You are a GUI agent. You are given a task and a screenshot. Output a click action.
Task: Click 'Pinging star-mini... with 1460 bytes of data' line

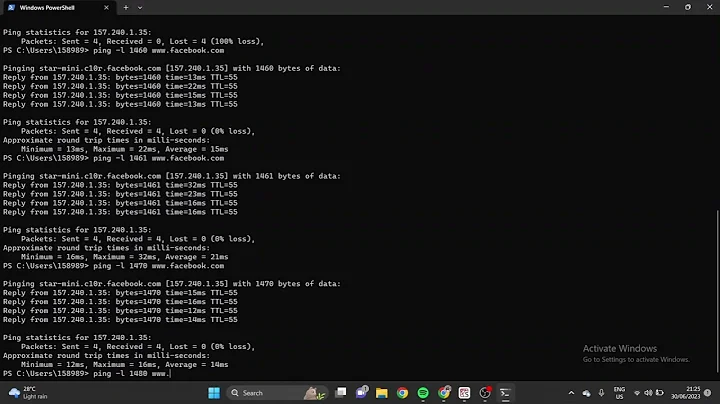click(x=172, y=68)
